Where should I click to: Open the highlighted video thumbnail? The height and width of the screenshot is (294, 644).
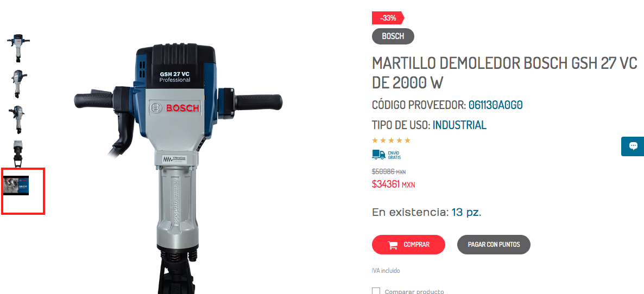16,186
